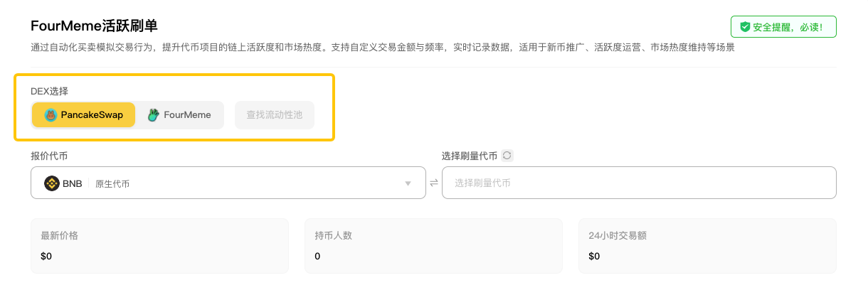Image resolution: width=868 pixels, height=290 pixels.
Task: Click the PancakeSwap bunny logo
Action: pos(51,115)
